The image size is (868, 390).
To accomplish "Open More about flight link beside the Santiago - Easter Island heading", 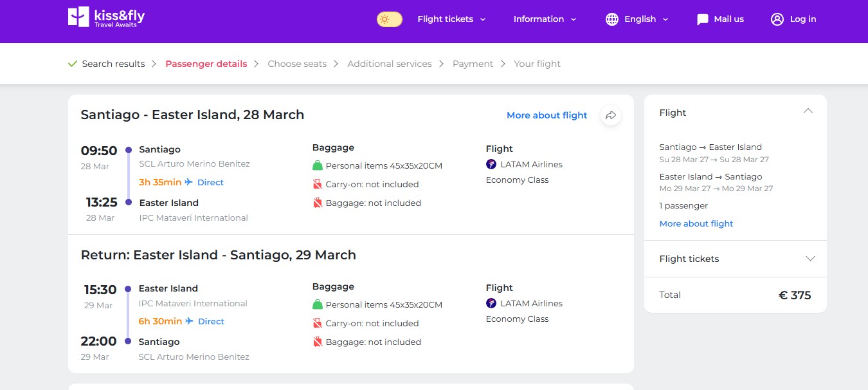I will click(547, 115).
